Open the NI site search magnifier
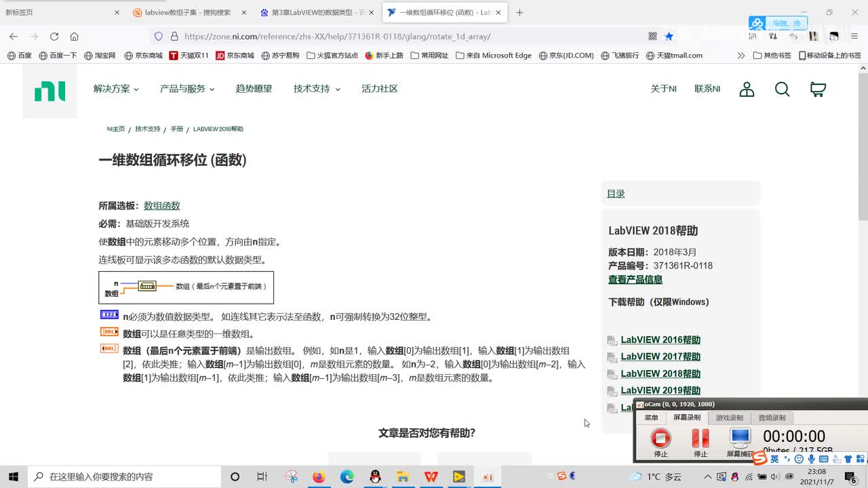The height and width of the screenshot is (488, 868). (782, 89)
